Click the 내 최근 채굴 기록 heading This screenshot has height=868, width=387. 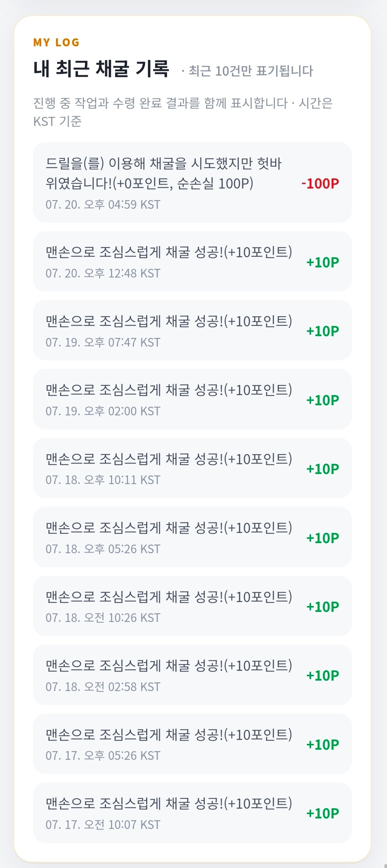tap(101, 68)
